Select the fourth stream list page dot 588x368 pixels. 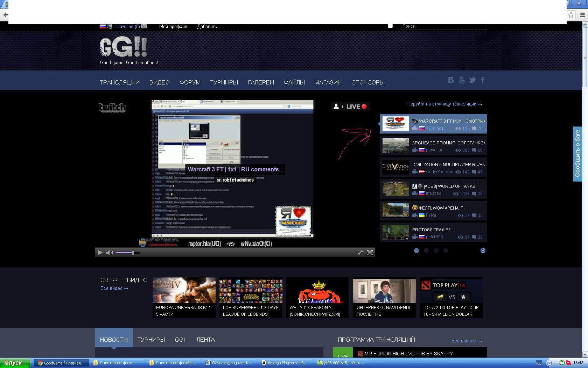click(x=446, y=251)
